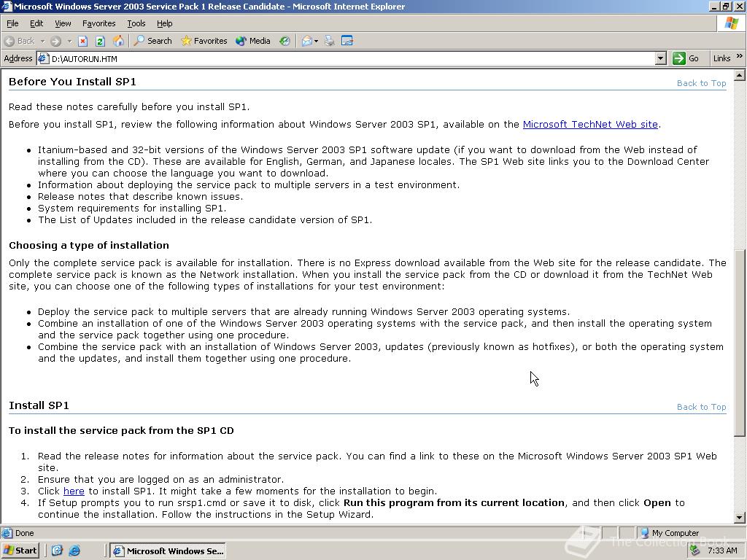Image resolution: width=747 pixels, height=560 pixels.
Task: Open the Tools menu
Action: pyautogui.click(x=136, y=23)
